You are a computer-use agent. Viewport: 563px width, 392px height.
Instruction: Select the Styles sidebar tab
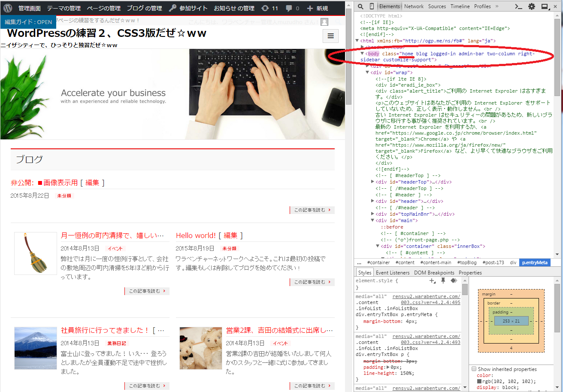pyautogui.click(x=365, y=273)
